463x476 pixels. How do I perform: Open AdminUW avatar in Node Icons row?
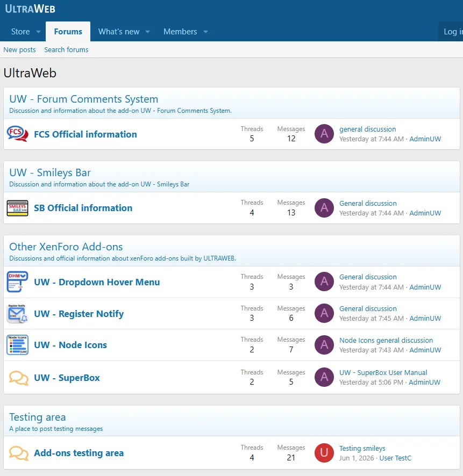click(x=324, y=345)
